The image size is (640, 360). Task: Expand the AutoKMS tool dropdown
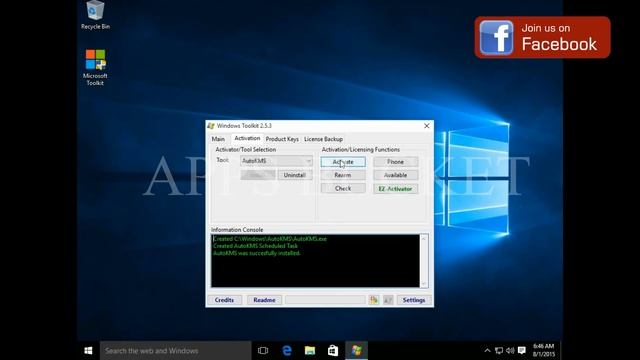(276, 161)
